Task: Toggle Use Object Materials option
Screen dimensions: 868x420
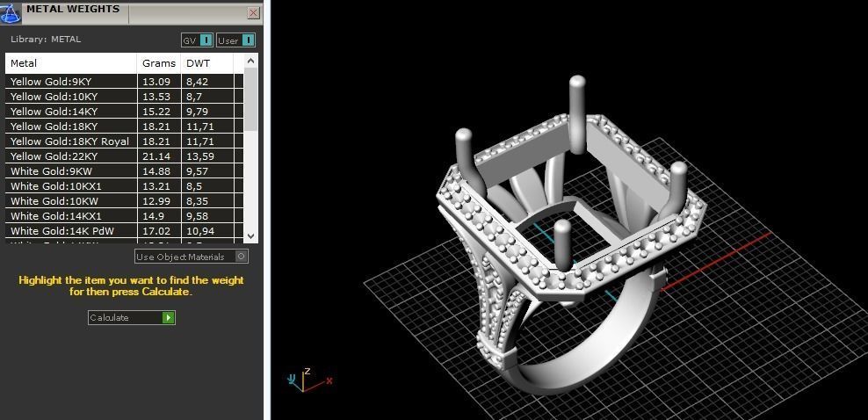Action: (191, 257)
